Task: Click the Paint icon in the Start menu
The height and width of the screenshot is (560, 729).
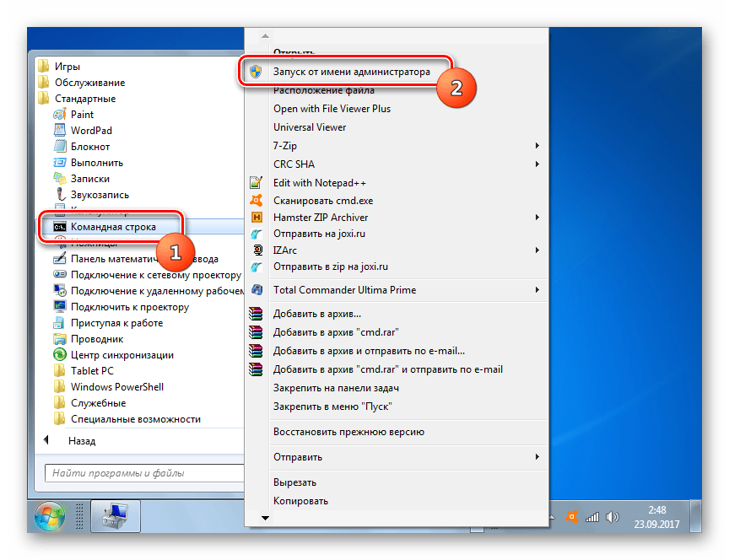Action: [x=60, y=115]
